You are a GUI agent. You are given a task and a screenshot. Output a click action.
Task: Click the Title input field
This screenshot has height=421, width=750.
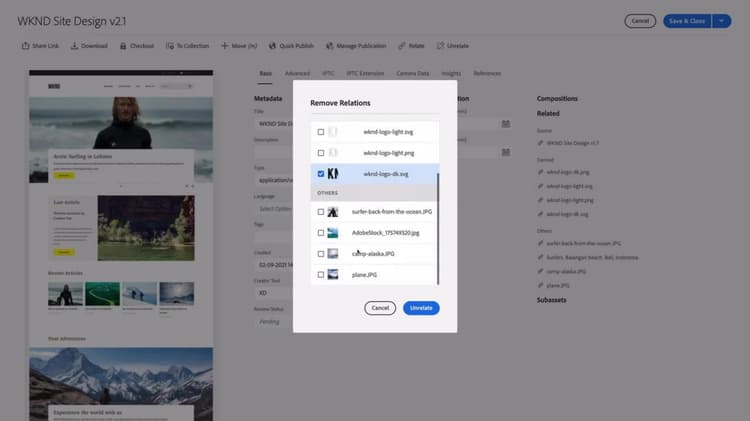point(274,123)
